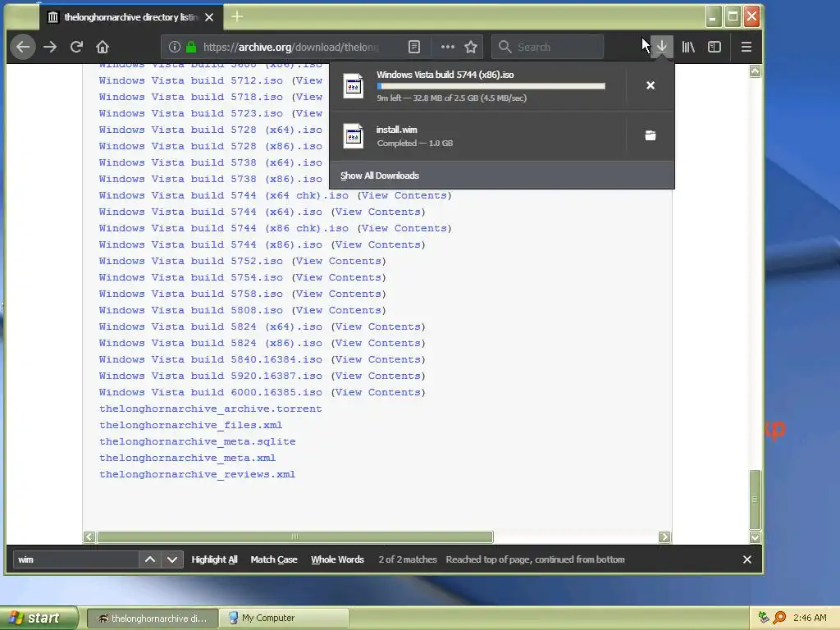Click the horizontal scrollbar thumb
Screen dimensions: 840x630
294,536
